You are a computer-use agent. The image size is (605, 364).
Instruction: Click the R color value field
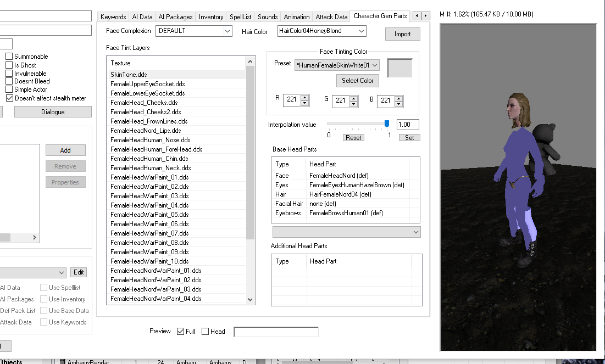pyautogui.click(x=292, y=100)
